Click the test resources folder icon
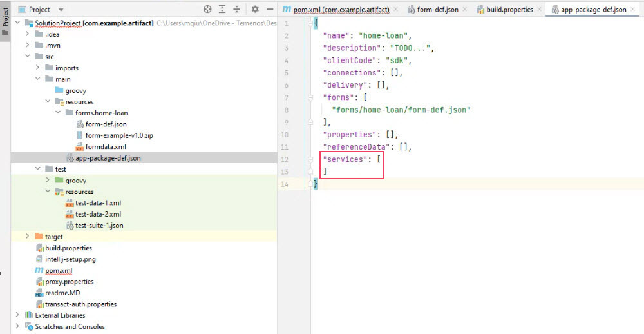 click(59, 192)
